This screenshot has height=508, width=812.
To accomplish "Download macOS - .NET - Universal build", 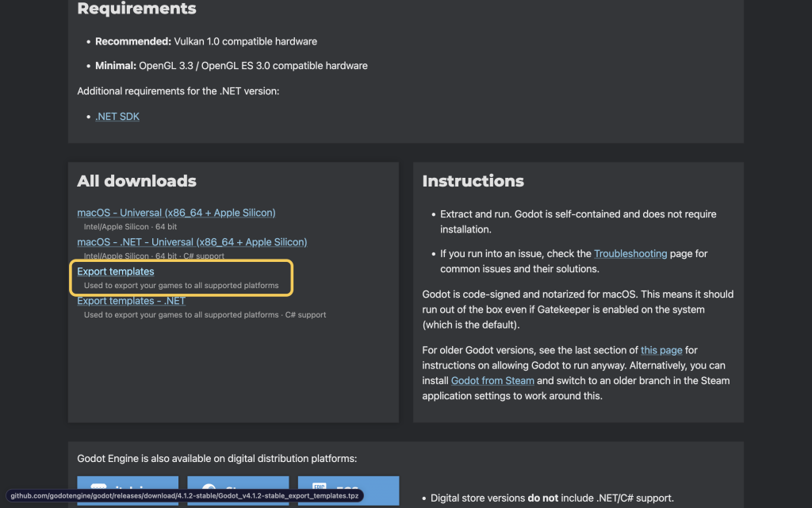I will [192, 242].
